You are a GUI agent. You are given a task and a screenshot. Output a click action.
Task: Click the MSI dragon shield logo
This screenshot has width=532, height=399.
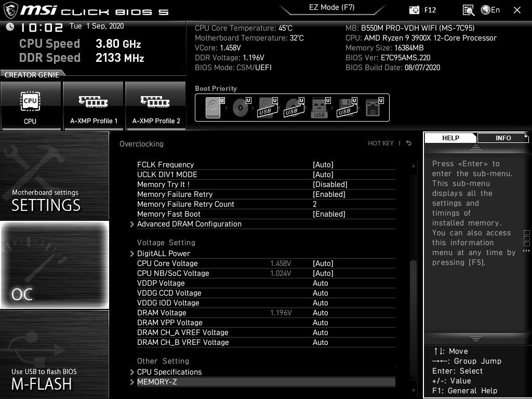tap(10, 10)
